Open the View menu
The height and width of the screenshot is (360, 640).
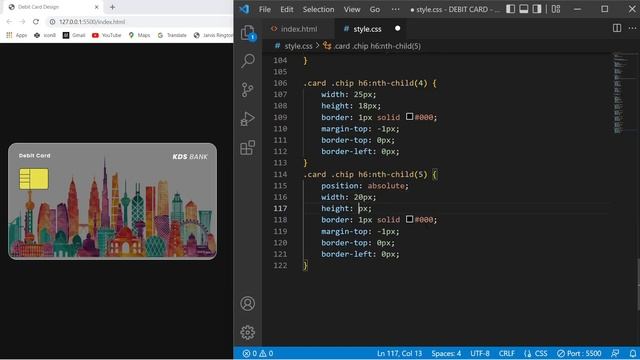[x=352, y=9]
